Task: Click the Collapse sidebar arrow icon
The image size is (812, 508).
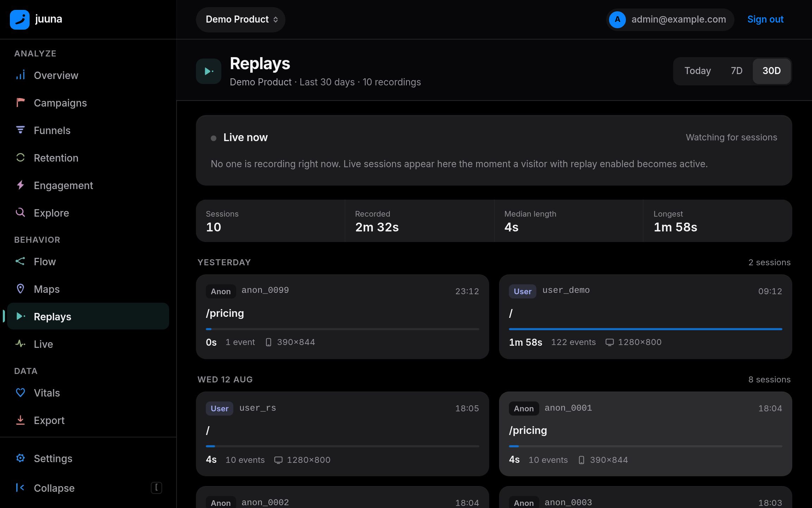Action: click(20, 488)
